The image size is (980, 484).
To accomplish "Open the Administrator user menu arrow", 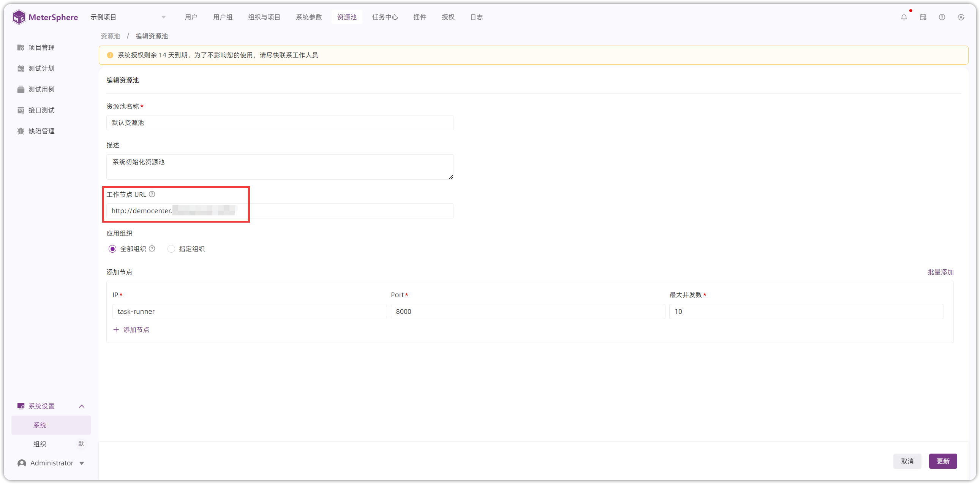I will 82,463.
